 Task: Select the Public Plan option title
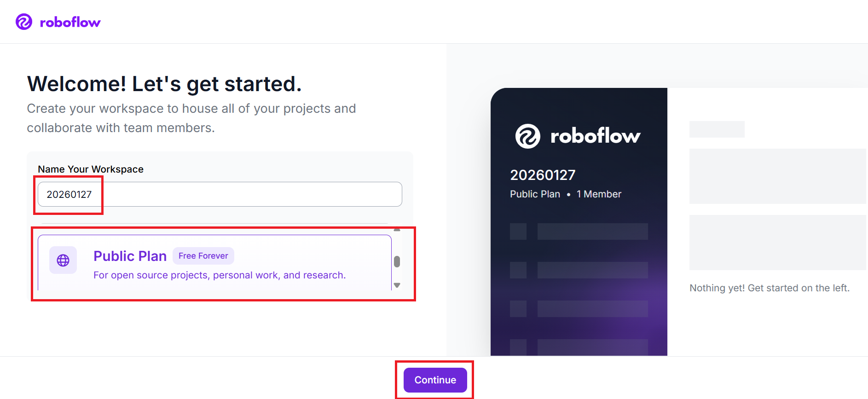(130, 256)
